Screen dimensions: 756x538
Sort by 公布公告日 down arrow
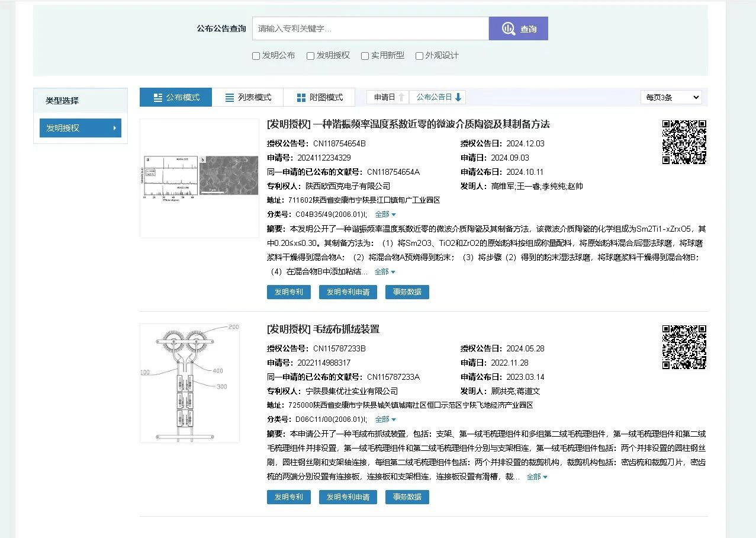pos(458,97)
